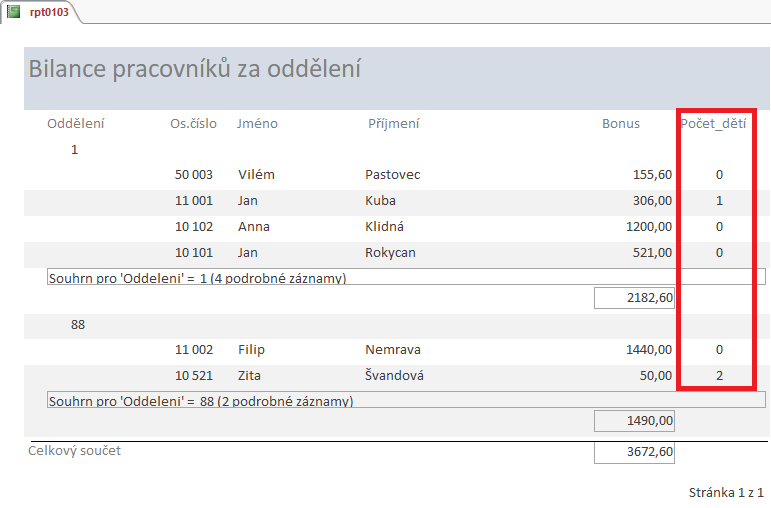Click the Počet_dětí column header

click(713, 123)
